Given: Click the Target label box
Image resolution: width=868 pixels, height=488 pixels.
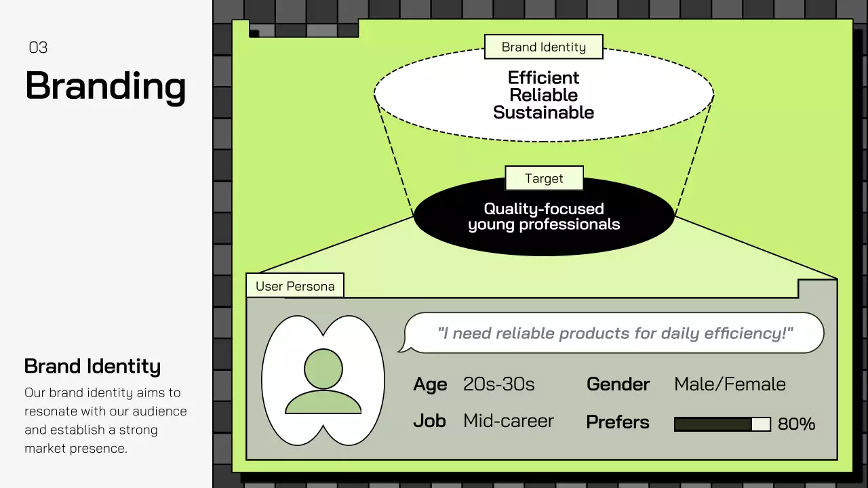Looking at the screenshot, I should point(543,178).
